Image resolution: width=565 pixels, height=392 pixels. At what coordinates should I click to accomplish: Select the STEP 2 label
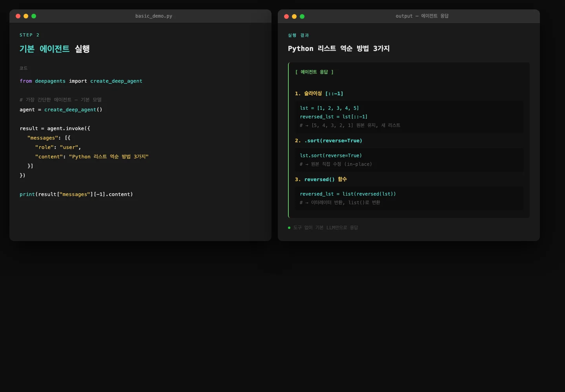coord(29,35)
